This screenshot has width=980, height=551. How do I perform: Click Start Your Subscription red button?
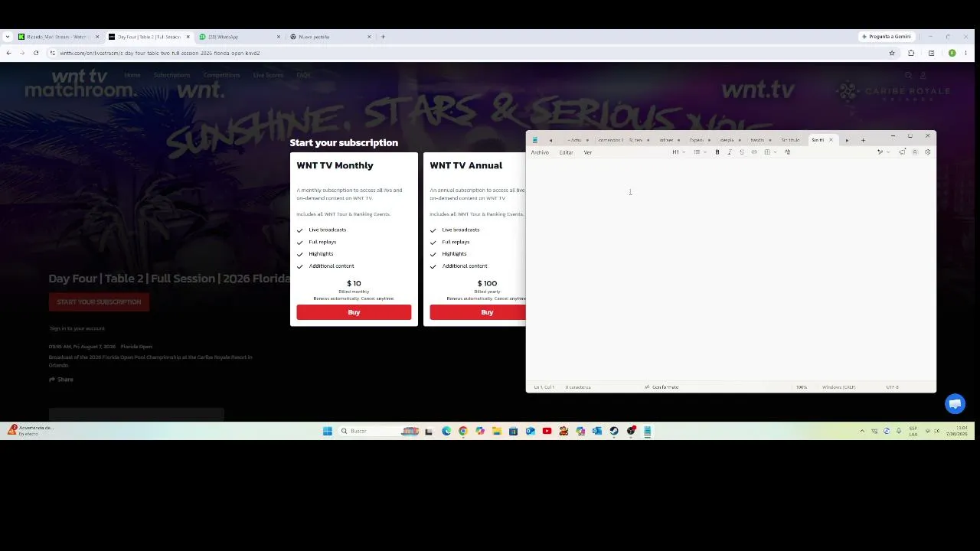coord(99,302)
